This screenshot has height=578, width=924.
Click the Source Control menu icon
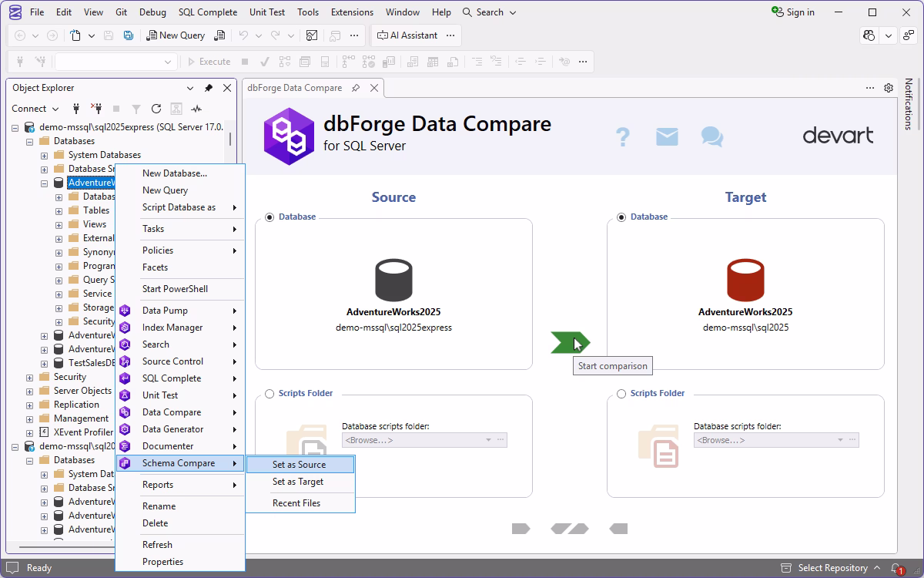tap(125, 361)
